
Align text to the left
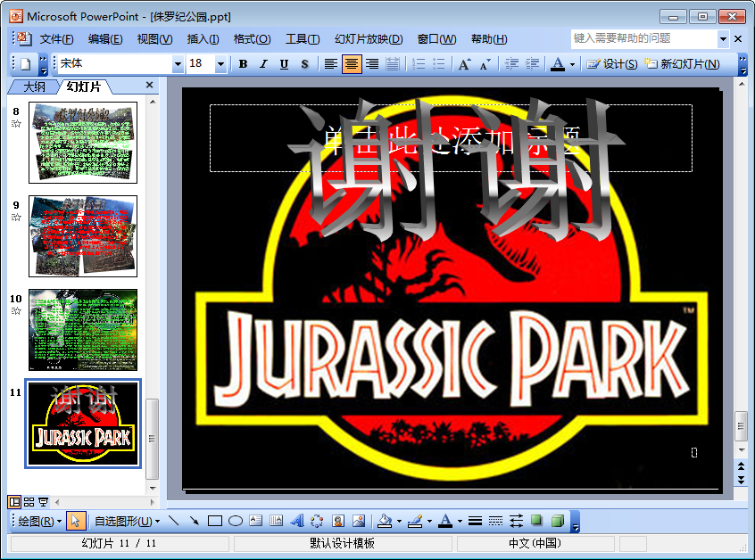click(x=331, y=63)
